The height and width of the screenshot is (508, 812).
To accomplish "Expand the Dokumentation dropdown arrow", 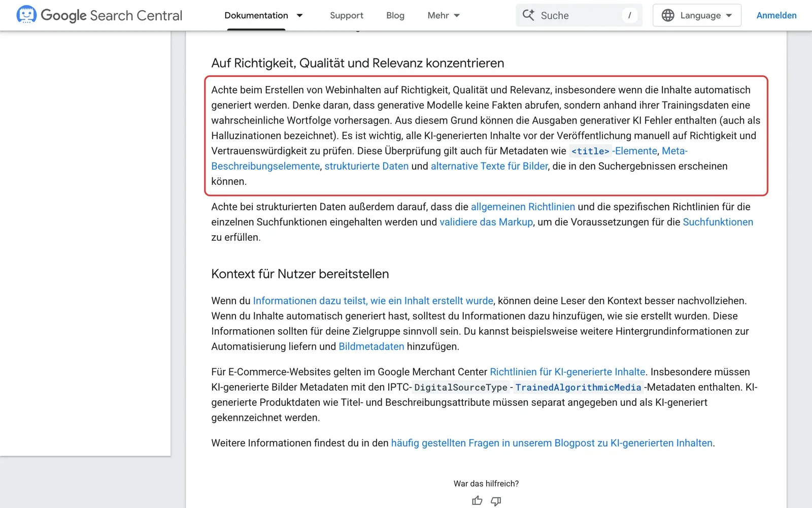I will click(x=299, y=16).
